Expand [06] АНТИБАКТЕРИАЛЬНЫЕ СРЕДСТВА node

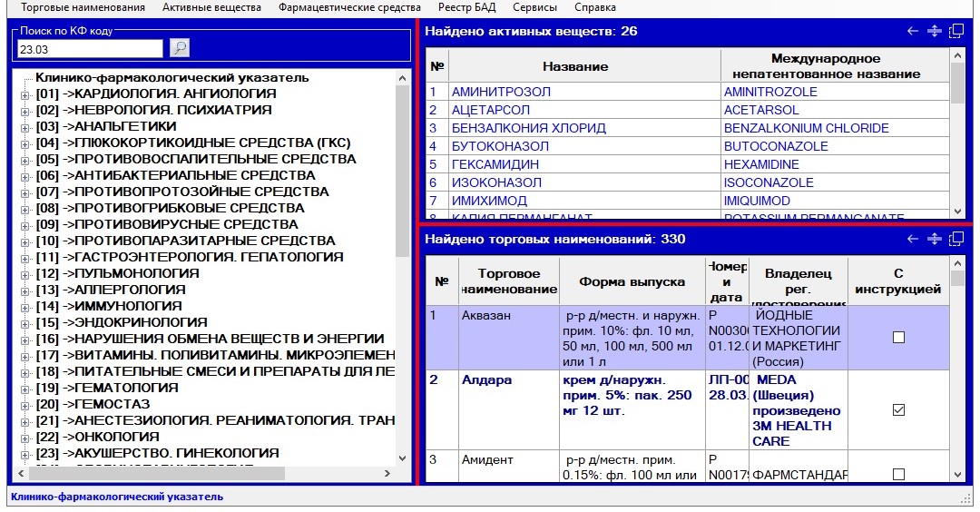(25, 176)
